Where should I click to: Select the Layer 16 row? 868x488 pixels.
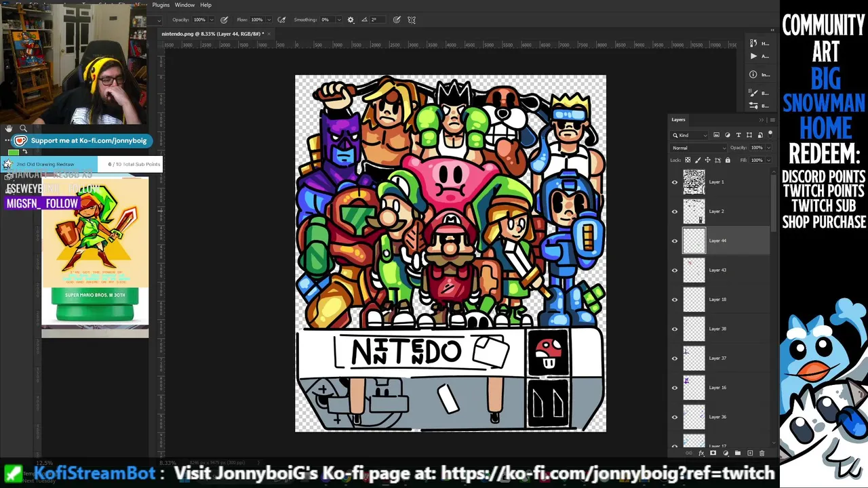720,388
